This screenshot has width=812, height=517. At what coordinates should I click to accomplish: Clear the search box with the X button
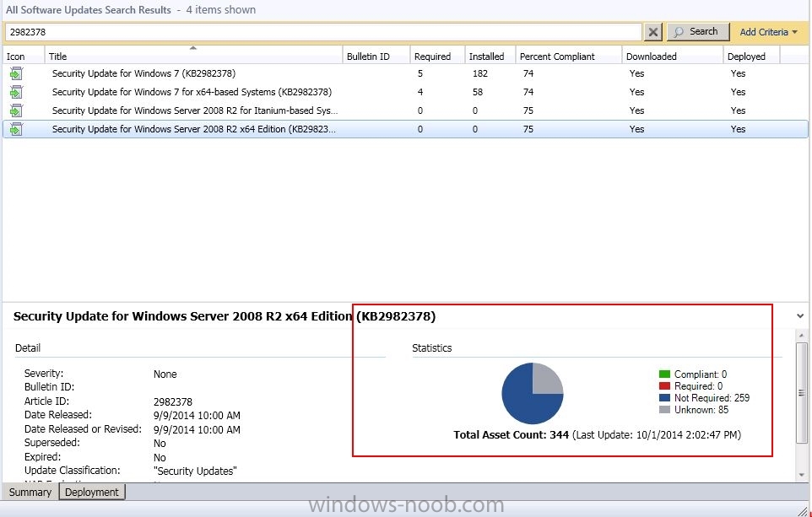click(653, 32)
